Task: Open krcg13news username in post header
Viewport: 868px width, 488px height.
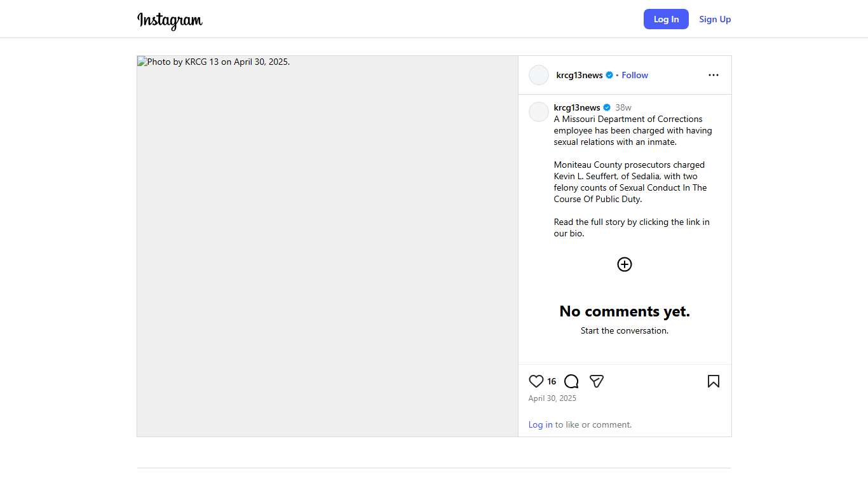Action: (x=579, y=75)
